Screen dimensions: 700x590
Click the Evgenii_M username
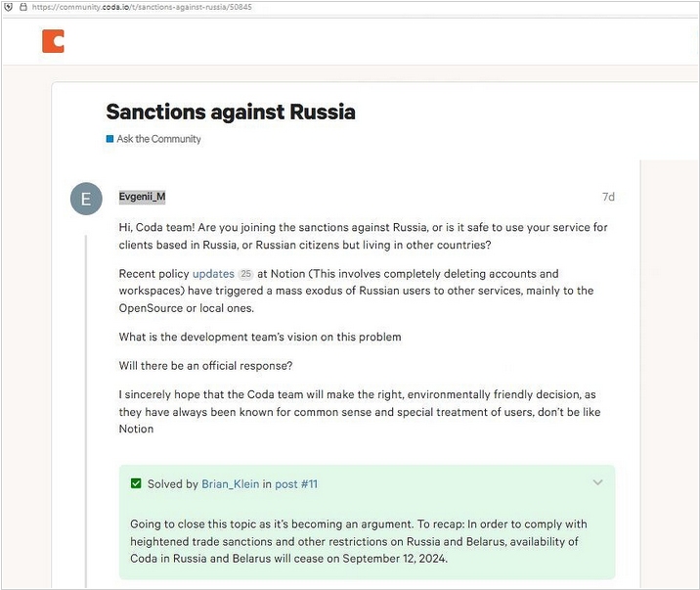tap(142, 197)
